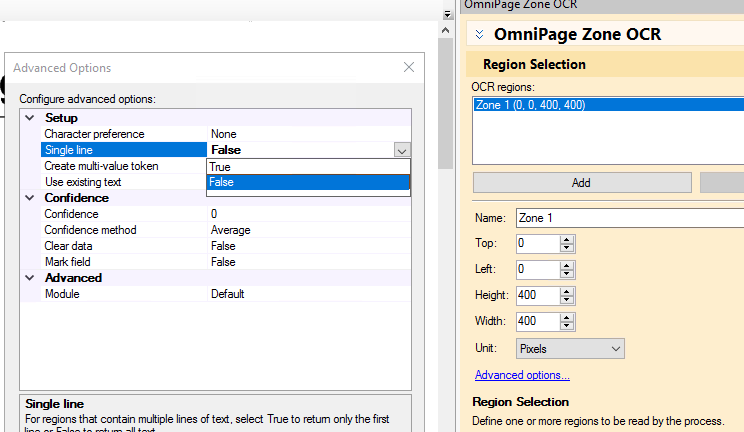Image resolution: width=744 pixels, height=432 pixels.
Task: Increase the Height value with up arrow
Action: [567, 291]
